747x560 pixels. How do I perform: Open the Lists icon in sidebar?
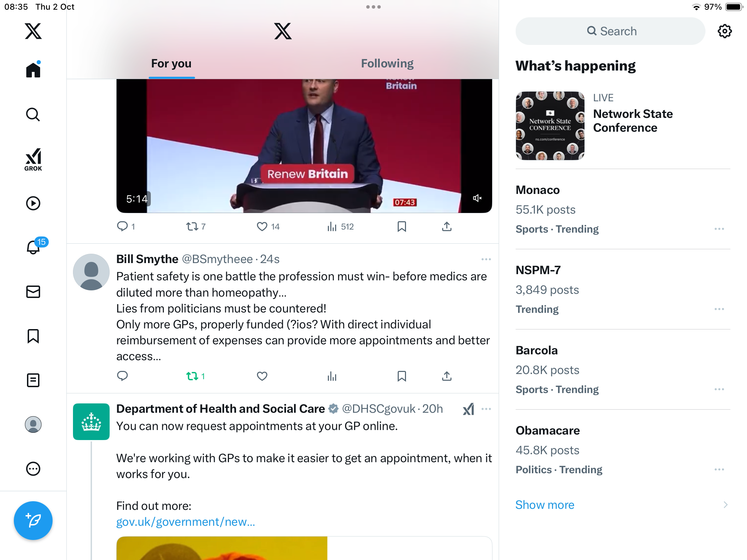click(x=33, y=380)
